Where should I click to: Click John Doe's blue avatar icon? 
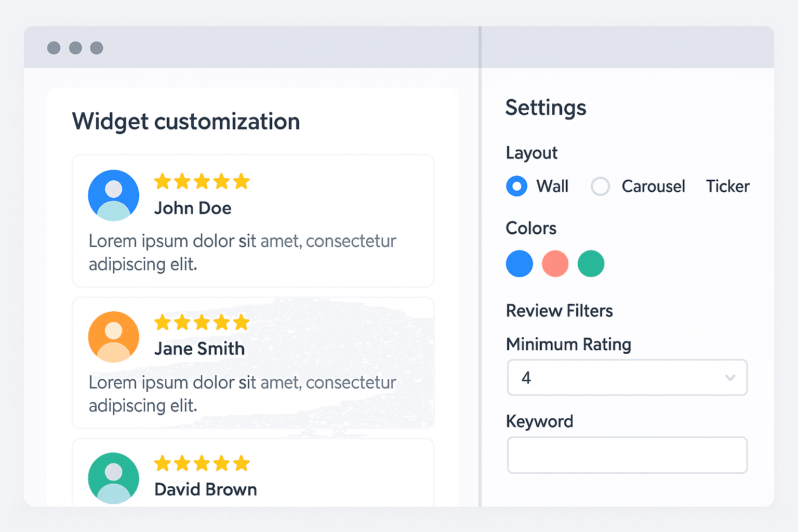pyautogui.click(x=114, y=195)
